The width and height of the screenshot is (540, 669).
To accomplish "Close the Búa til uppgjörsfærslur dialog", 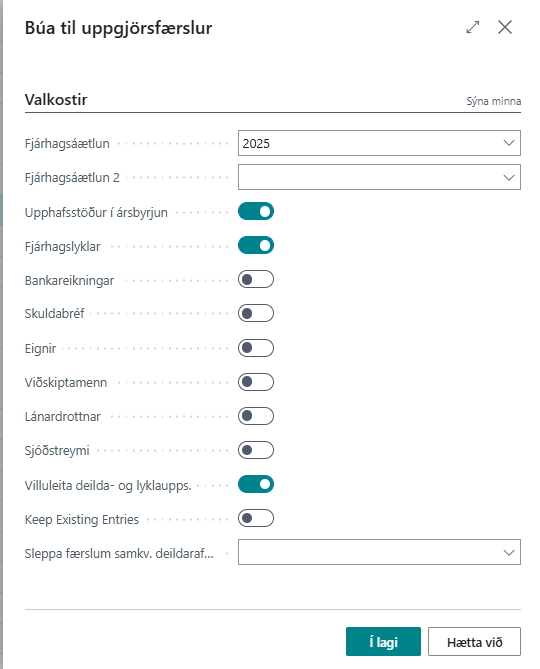I will (x=505, y=27).
